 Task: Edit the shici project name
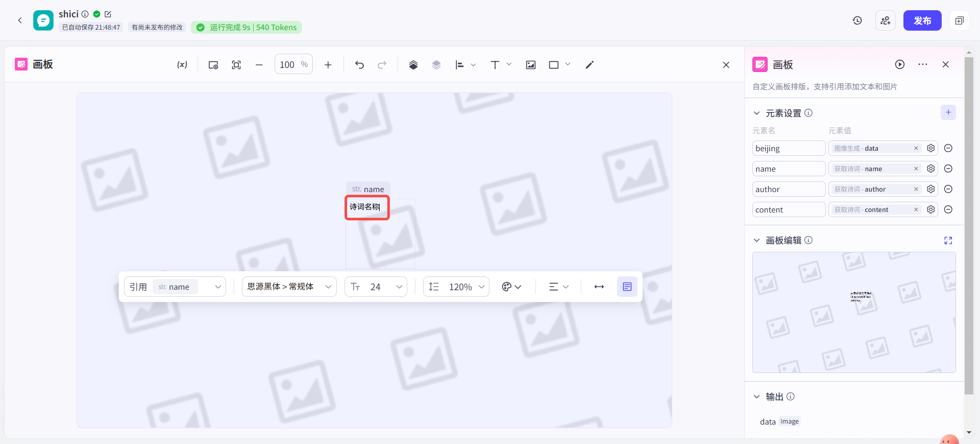pos(108,14)
